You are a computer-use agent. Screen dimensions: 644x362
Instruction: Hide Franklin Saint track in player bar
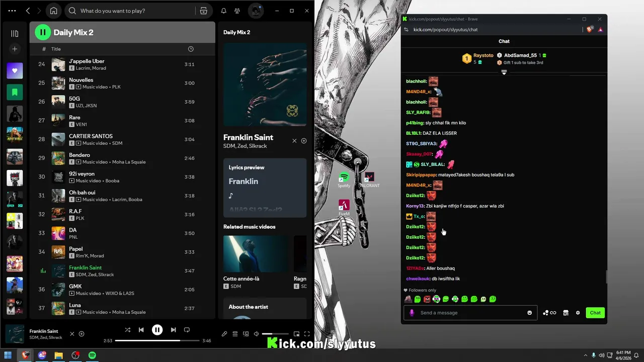pos(72,334)
